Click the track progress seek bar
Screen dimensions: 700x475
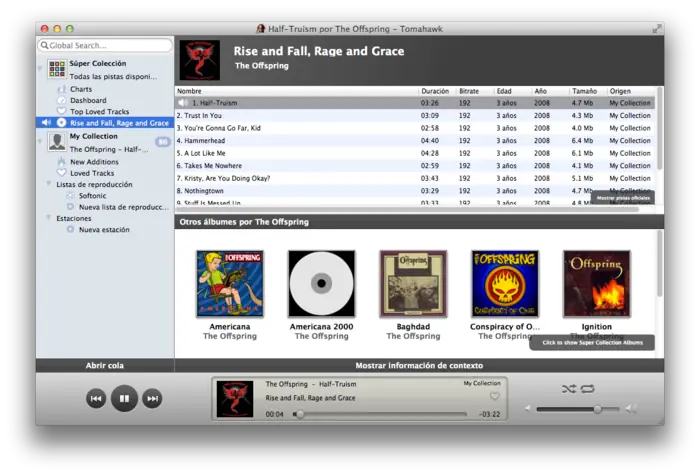380,414
